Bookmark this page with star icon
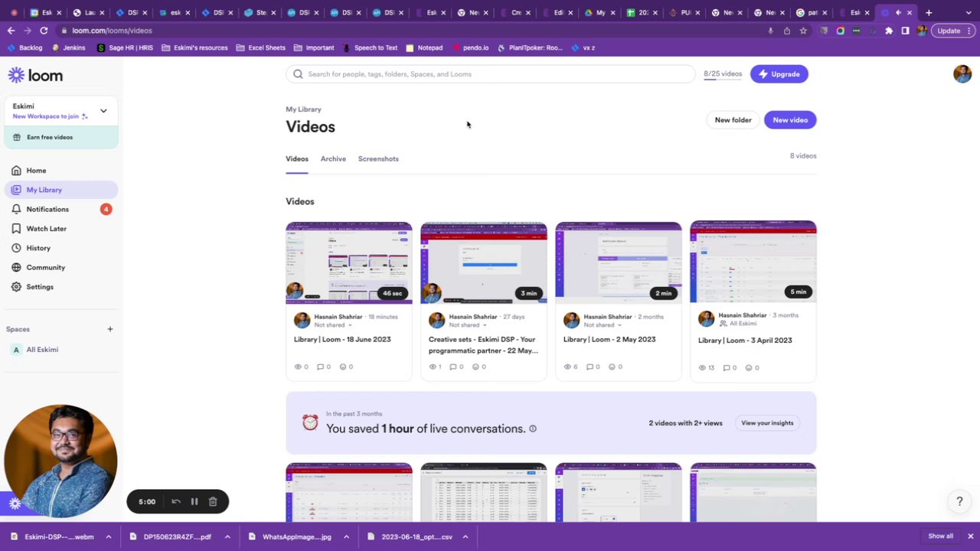980x551 pixels. tap(803, 31)
